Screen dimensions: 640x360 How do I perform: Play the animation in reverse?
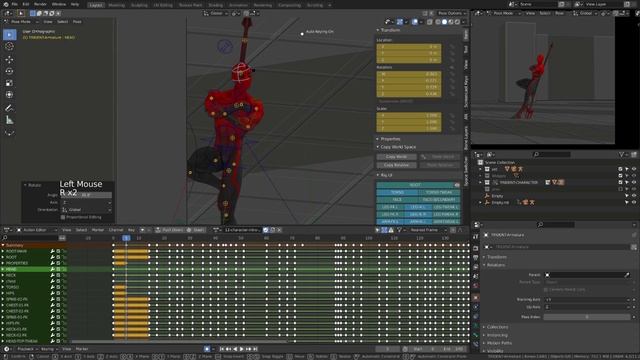[235, 349]
